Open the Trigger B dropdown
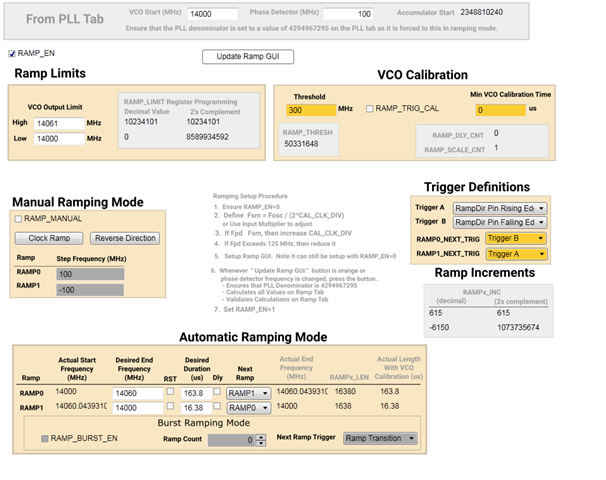The width and height of the screenshot is (606, 480). (500, 222)
